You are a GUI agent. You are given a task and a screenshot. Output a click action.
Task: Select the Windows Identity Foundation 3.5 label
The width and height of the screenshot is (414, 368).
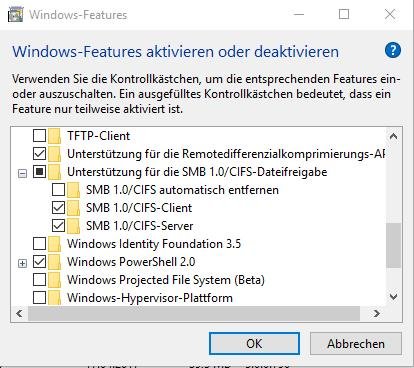pos(154,244)
